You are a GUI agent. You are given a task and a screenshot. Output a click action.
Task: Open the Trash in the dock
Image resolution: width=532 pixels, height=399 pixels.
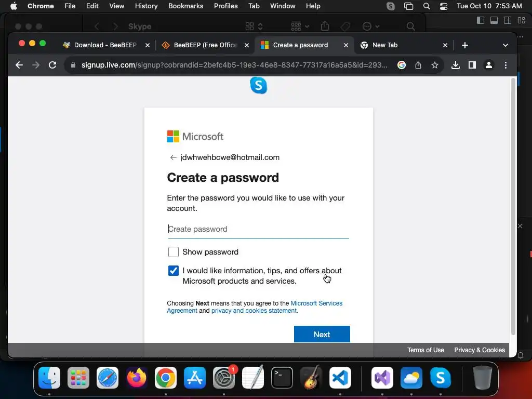pos(483,378)
